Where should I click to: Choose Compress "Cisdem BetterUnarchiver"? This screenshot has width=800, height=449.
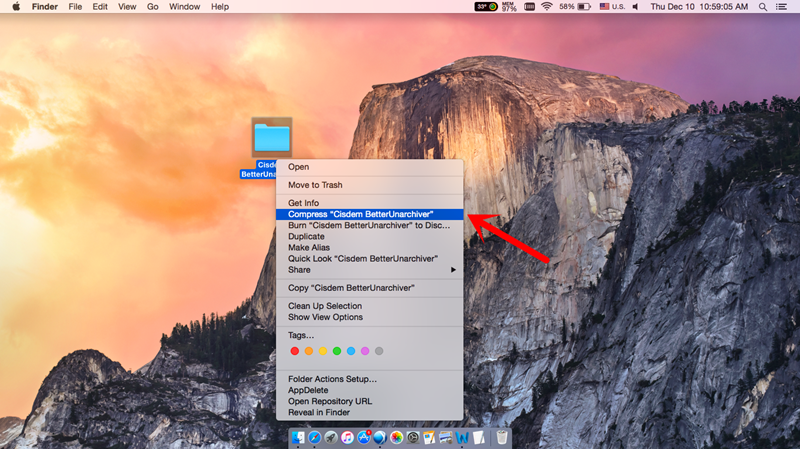pyautogui.click(x=369, y=214)
